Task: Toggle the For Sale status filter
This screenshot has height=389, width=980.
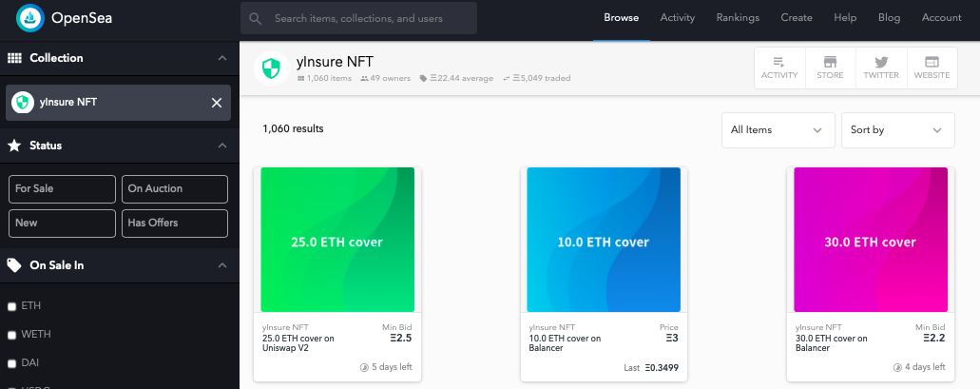Action: tap(62, 189)
